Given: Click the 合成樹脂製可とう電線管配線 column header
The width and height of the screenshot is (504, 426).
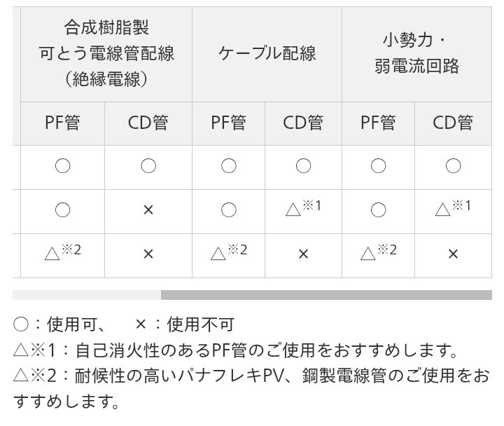Looking at the screenshot, I should tap(107, 53).
